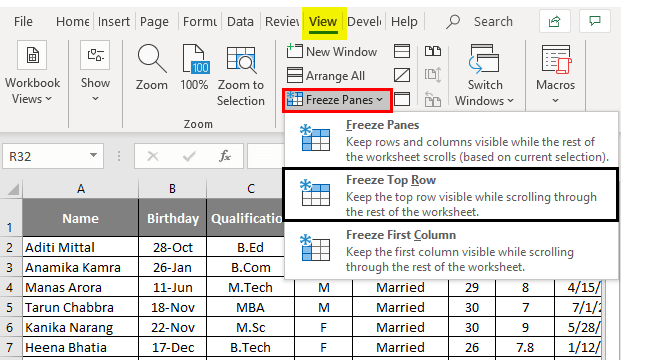This screenshot has height=362, width=652.
Task: Click Arrange All button
Action: [x=326, y=76]
